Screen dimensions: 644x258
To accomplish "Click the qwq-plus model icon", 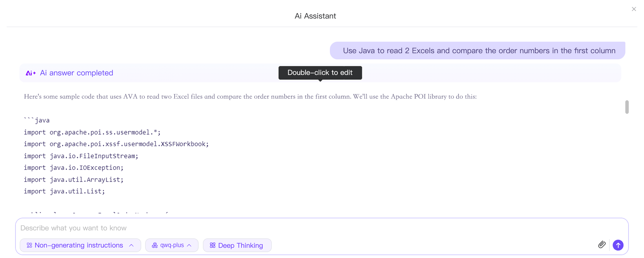I will tap(155, 245).
